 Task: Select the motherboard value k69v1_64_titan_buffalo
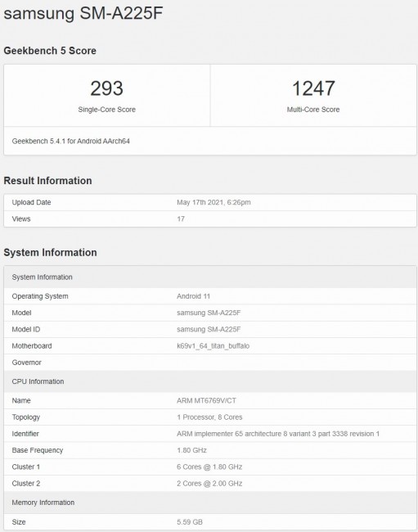tap(213, 346)
